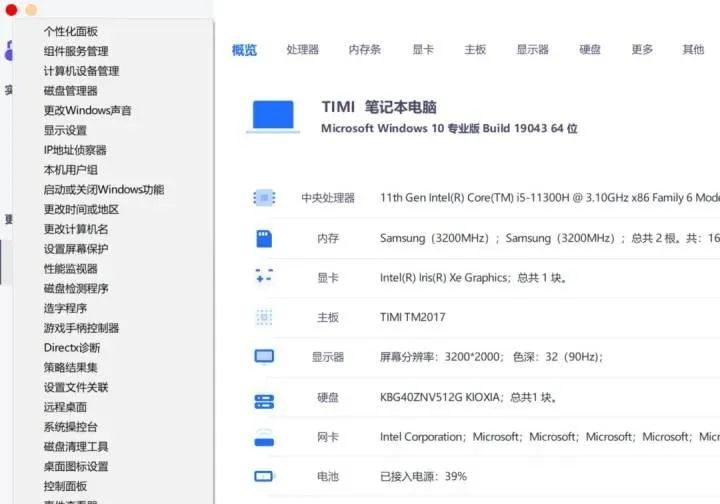Click the motherboard icon beside 主板

point(264,317)
